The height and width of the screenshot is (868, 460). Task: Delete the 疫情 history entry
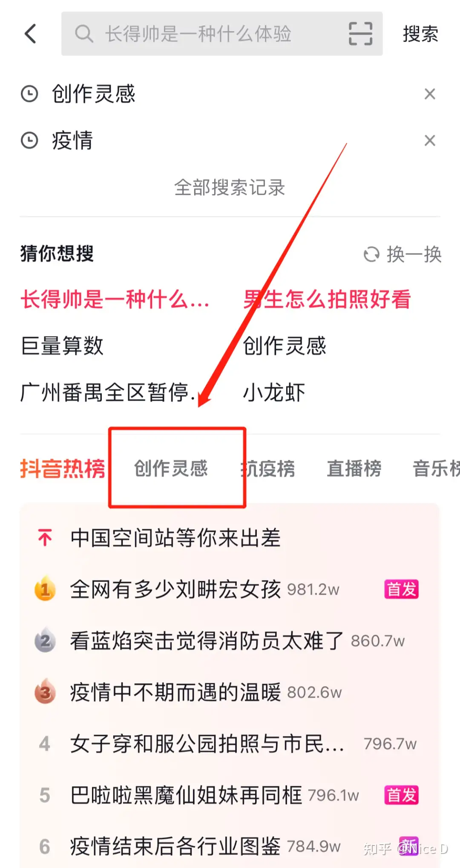pos(430,140)
